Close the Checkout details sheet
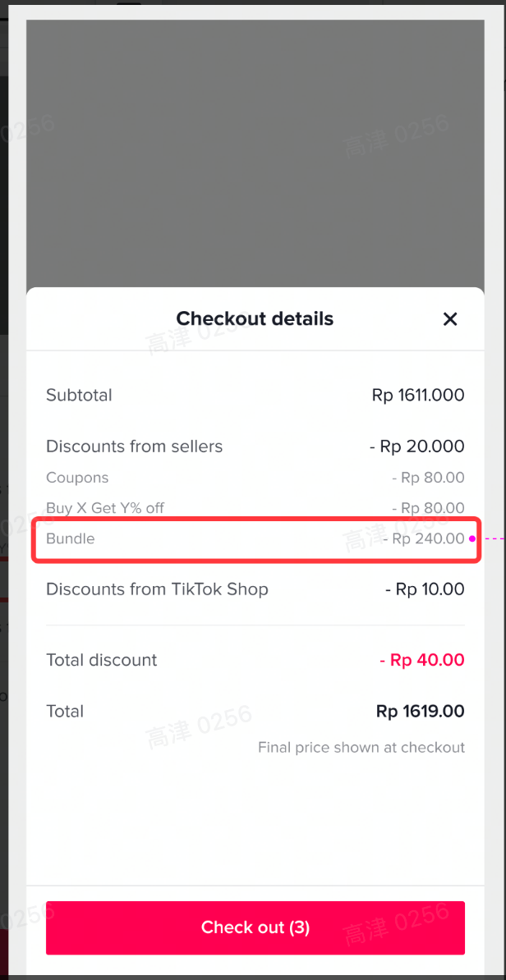This screenshot has width=506, height=980. tap(449, 319)
